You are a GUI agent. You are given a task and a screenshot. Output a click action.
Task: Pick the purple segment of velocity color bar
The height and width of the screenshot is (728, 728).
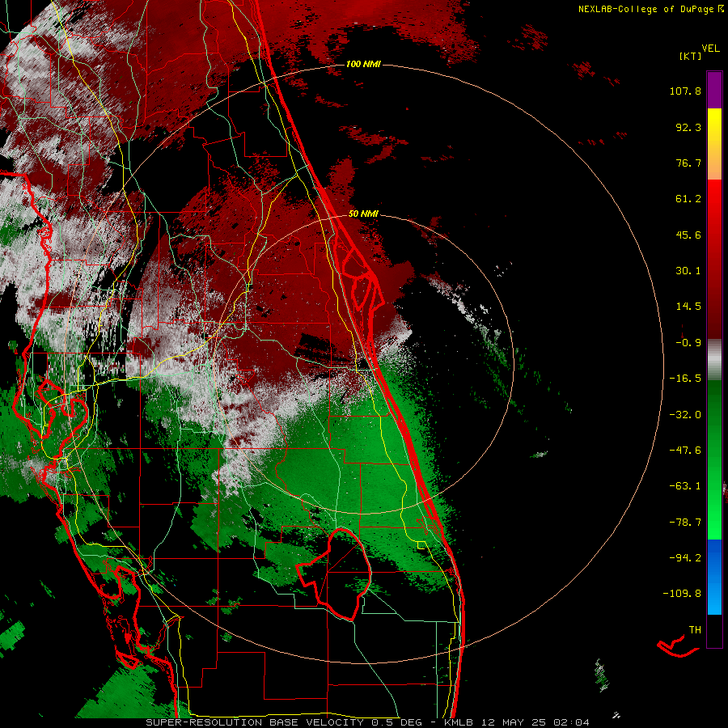(x=714, y=90)
